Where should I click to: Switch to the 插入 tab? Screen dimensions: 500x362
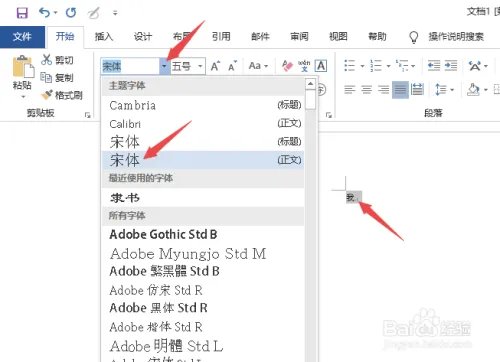point(104,37)
